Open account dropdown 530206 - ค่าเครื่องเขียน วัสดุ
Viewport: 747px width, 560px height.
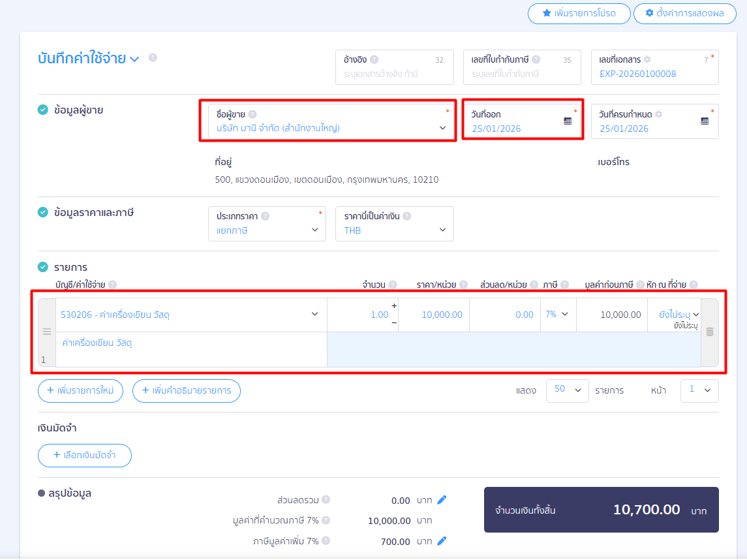click(191, 315)
